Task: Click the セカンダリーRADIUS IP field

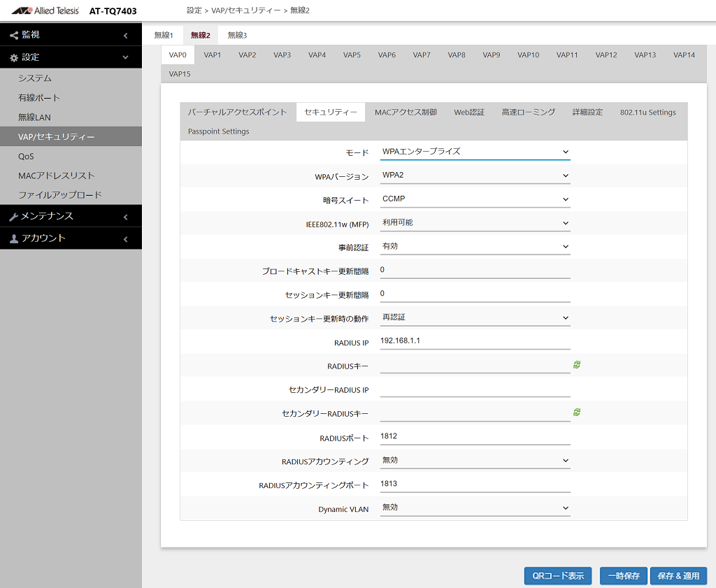Action: coord(475,389)
